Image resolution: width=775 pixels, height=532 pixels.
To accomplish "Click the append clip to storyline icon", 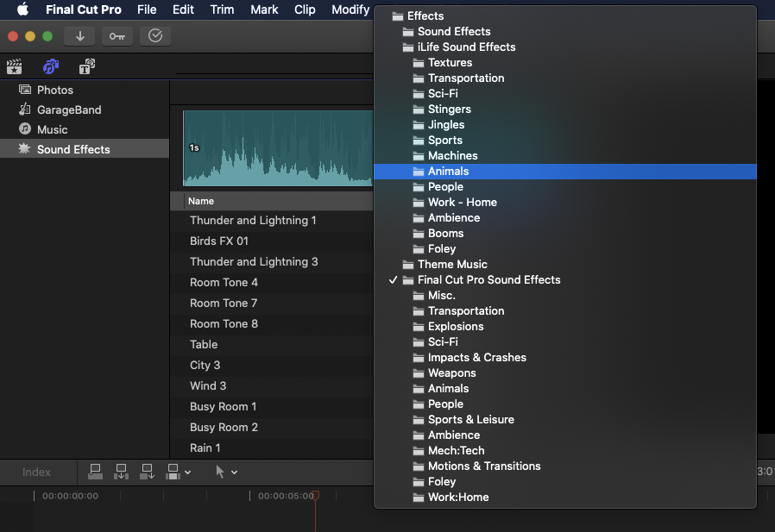I will pos(147,472).
